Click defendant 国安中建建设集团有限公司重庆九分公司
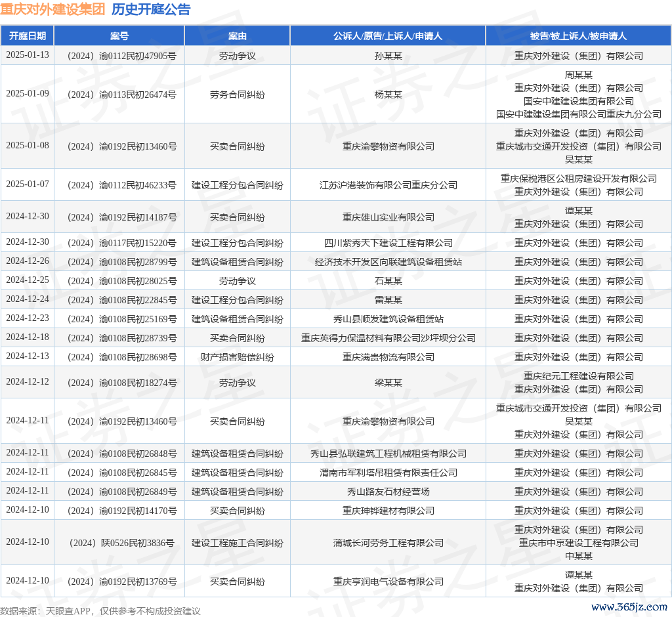 579,114
